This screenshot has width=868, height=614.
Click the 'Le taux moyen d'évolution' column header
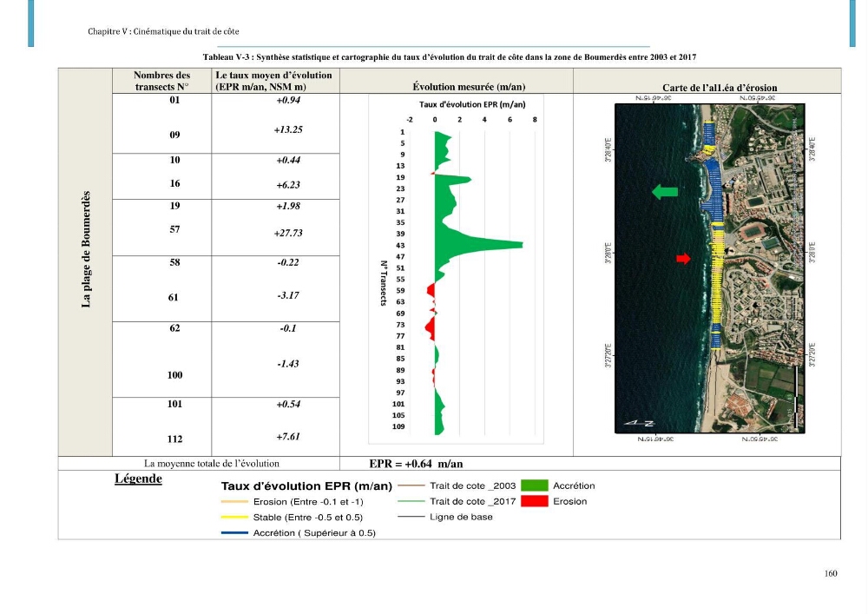click(273, 81)
